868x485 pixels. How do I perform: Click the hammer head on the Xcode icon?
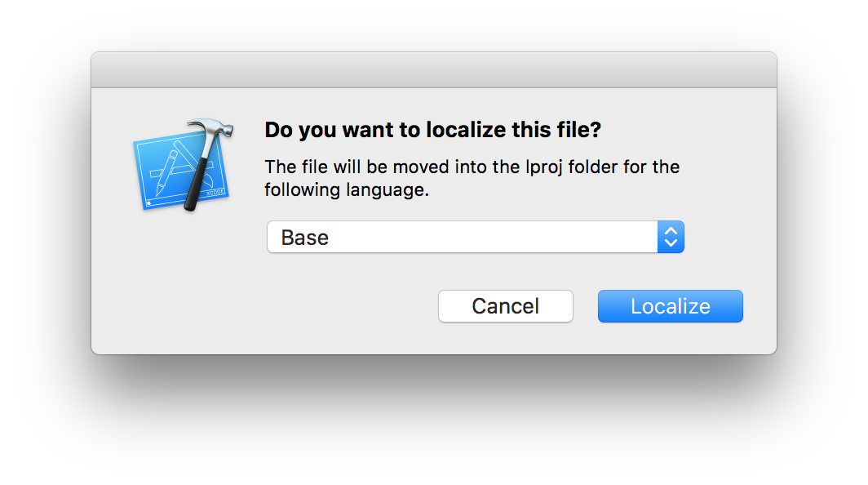[210, 131]
